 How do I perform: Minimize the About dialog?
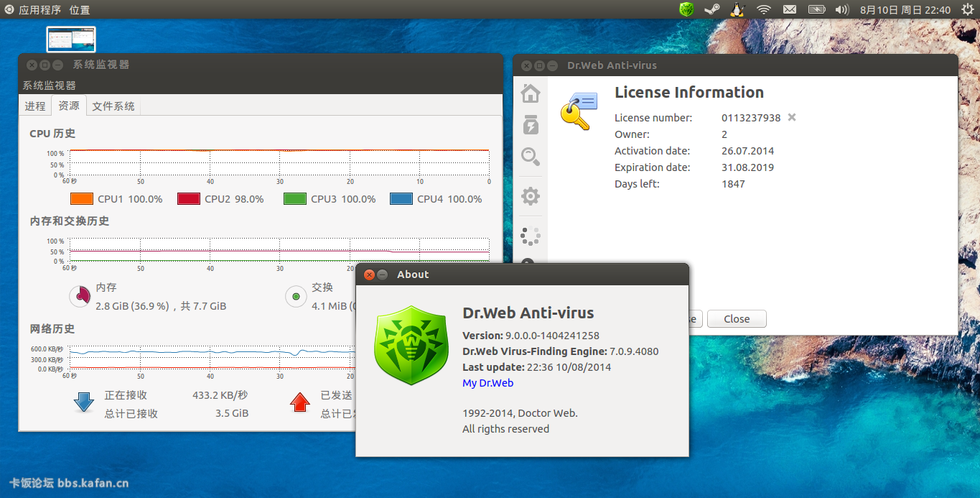383,275
